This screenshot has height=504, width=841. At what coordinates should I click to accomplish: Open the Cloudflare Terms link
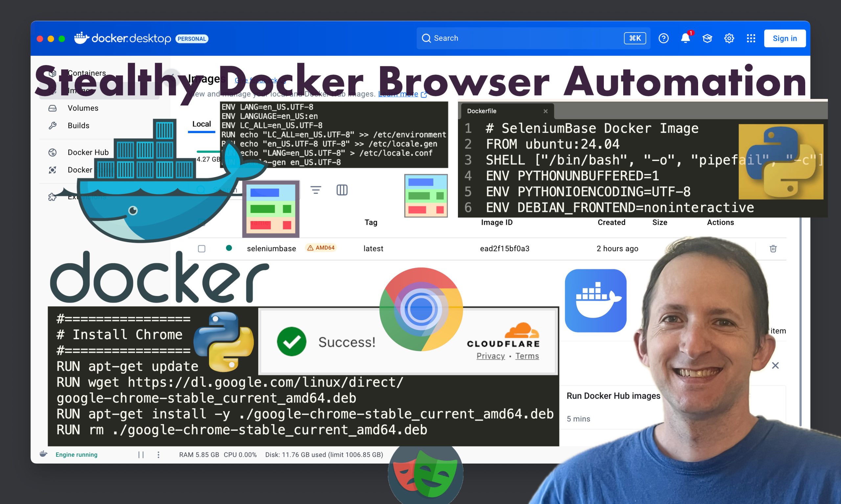point(527,356)
